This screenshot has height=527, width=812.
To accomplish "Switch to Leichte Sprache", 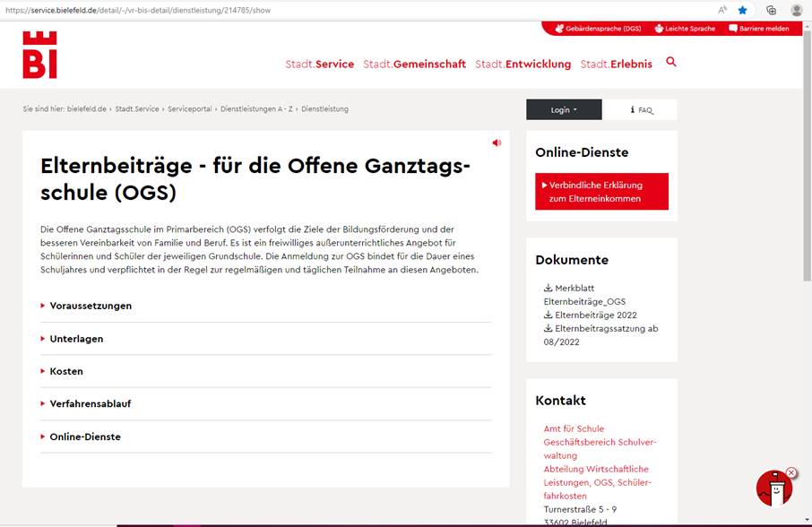I will pyautogui.click(x=685, y=29).
